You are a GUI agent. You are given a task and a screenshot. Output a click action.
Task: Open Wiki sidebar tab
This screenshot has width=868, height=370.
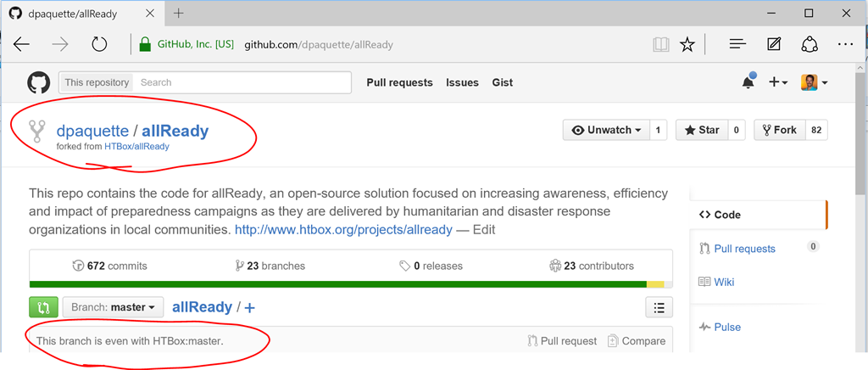[x=717, y=282]
